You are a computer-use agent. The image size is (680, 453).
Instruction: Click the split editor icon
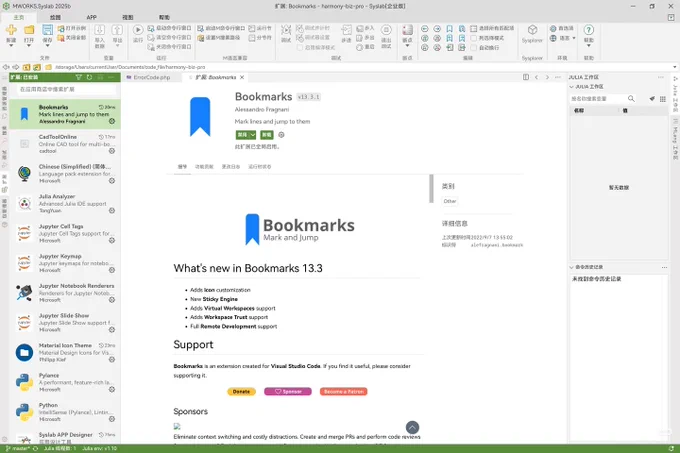(526, 77)
